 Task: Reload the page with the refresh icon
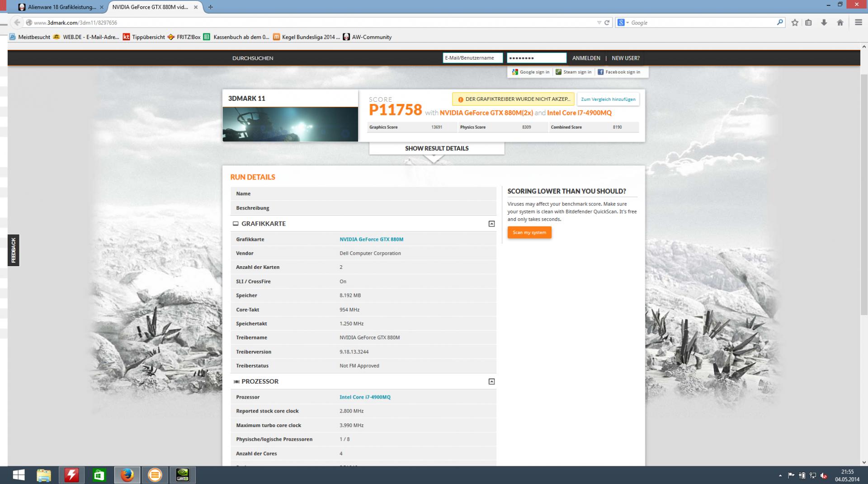pos(607,23)
